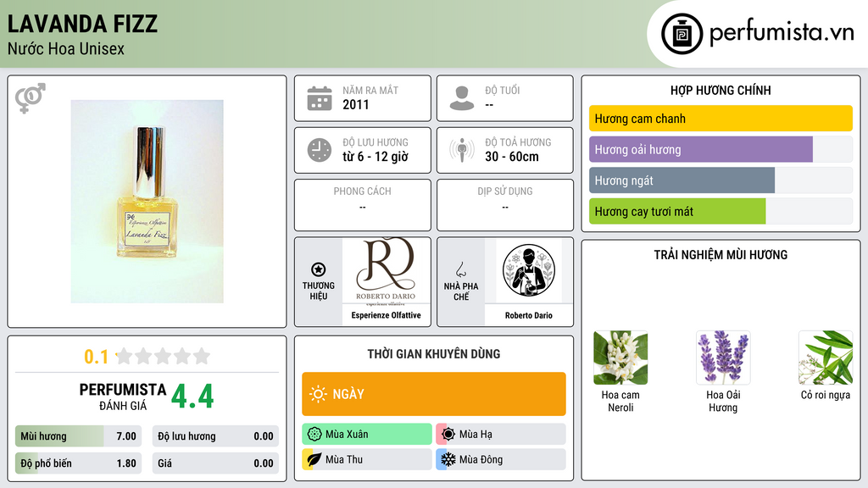Open the Roberto Dario perfumer name link
868x488 pixels.
(529, 315)
